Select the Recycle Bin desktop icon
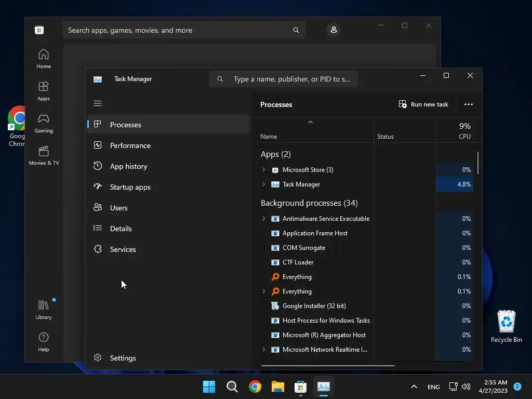The image size is (532, 399). coord(506,326)
